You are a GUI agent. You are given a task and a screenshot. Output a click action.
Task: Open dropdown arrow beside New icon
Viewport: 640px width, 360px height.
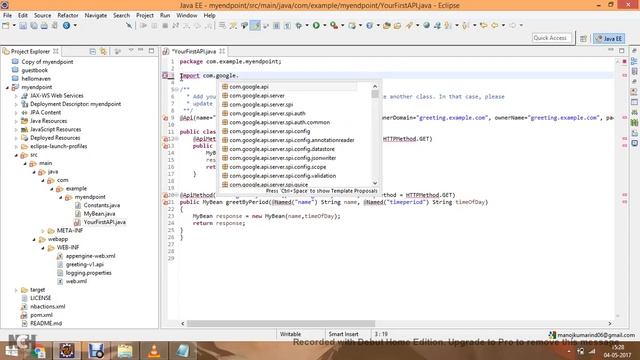tap(14, 25)
